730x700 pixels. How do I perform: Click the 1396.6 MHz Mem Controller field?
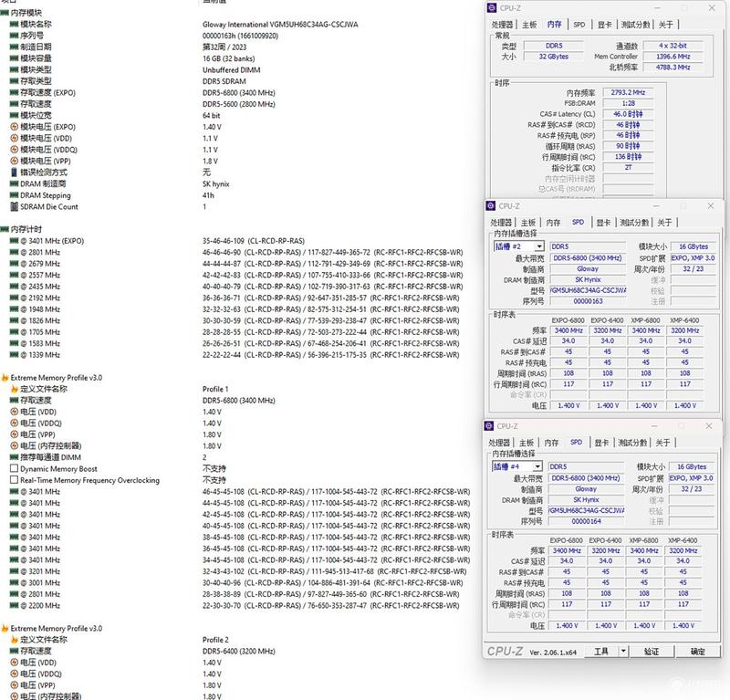coord(673,57)
